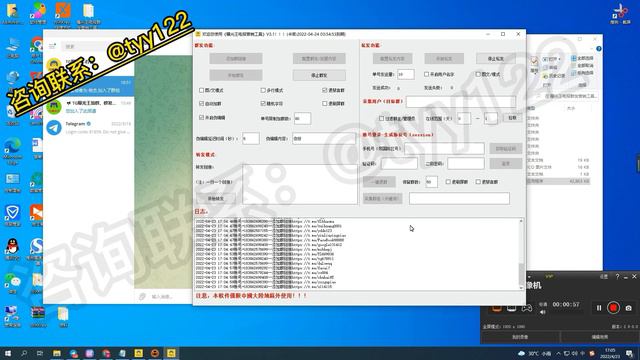Screen dimensions: 640x360
Task: Click File Explorer window help icon
Action: (599, 49)
